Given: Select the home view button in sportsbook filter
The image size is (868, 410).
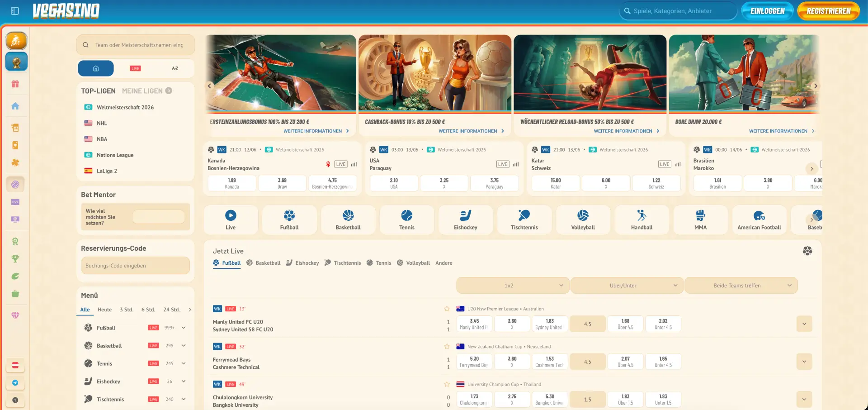Looking at the screenshot, I should (96, 68).
